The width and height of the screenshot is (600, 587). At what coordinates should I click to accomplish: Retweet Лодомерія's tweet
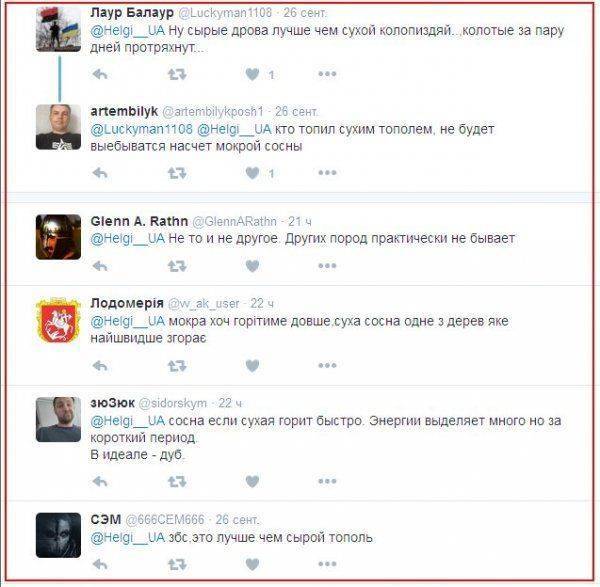(x=177, y=366)
